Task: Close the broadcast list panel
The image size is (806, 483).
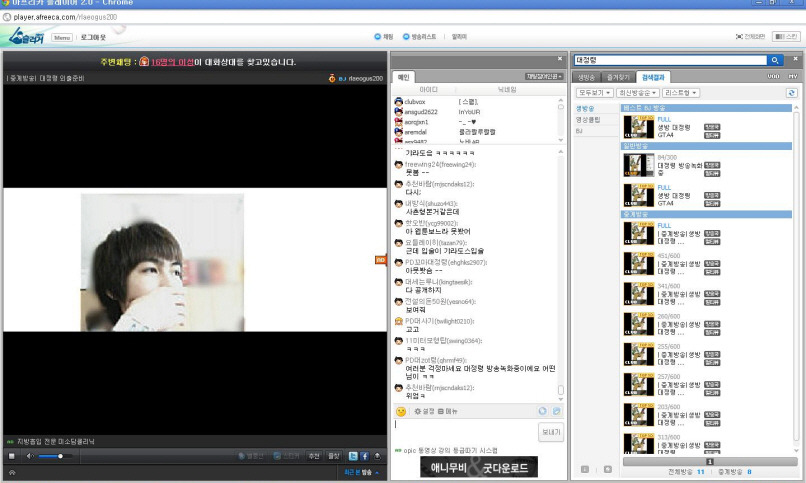Action: point(795,59)
